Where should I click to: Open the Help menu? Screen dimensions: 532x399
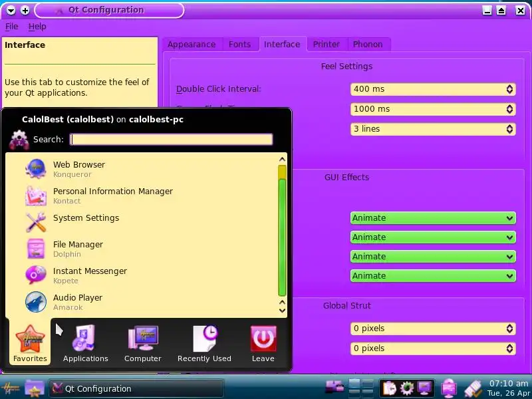tap(37, 27)
